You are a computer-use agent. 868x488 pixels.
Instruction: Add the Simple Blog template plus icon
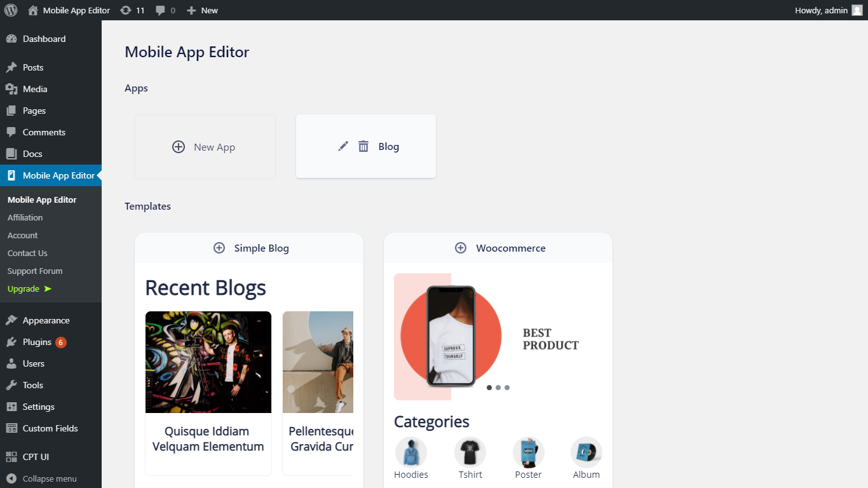(219, 248)
